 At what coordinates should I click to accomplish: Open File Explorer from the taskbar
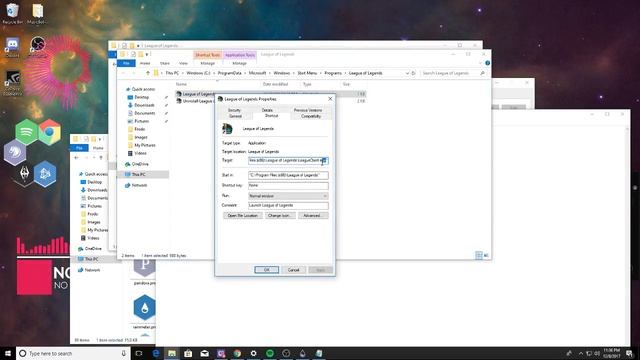pyautogui.click(x=172, y=353)
